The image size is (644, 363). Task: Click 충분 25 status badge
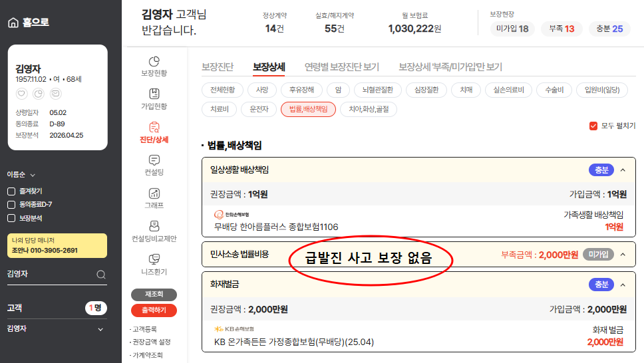(609, 29)
